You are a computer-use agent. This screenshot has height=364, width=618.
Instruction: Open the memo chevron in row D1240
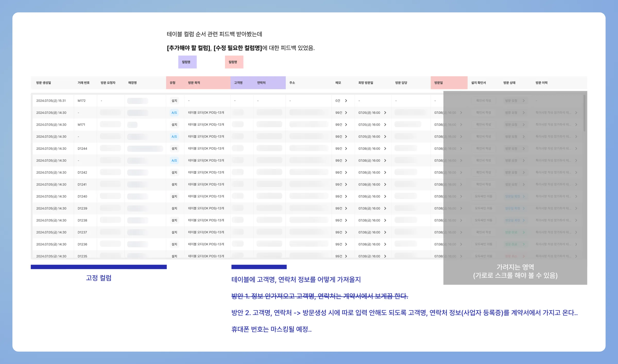coord(346,196)
